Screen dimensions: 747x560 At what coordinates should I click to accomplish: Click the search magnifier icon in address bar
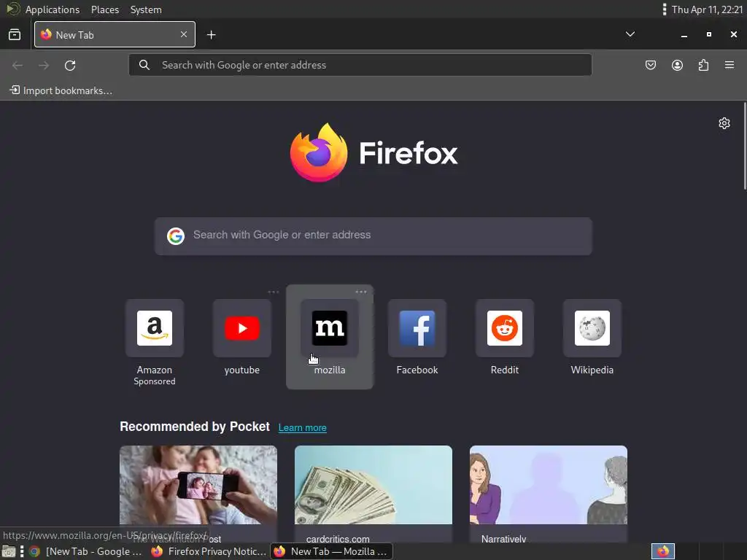pyautogui.click(x=144, y=65)
